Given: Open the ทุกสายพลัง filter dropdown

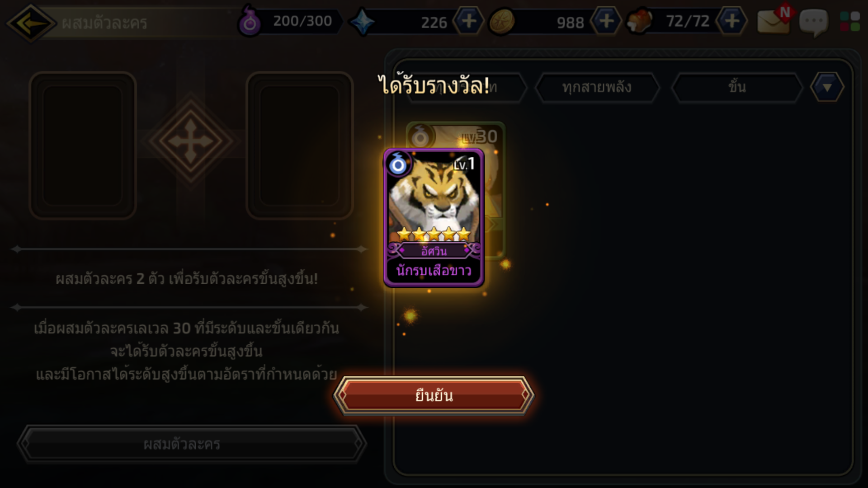Looking at the screenshot, I should tap(597, 87).
